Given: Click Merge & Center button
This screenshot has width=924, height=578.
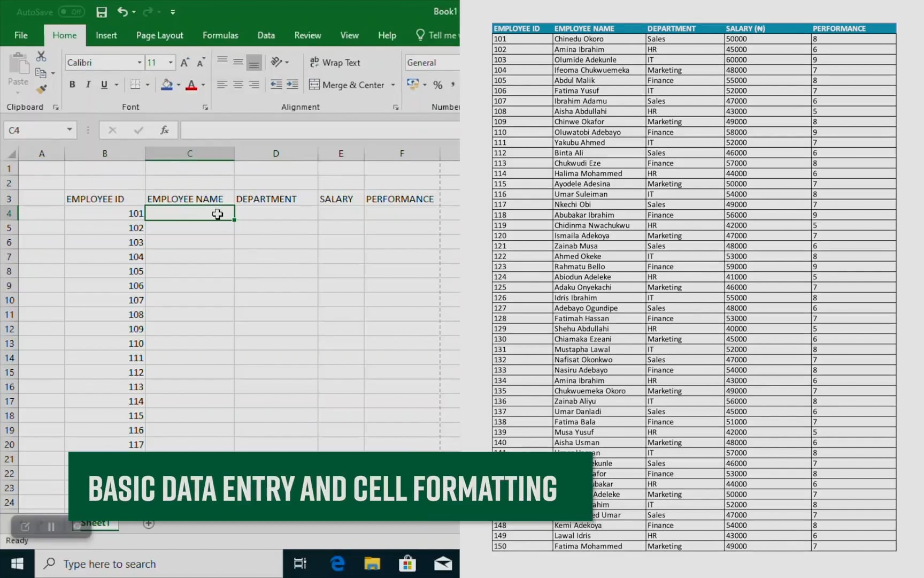Looking at the screenshot, I should (347, 85).
